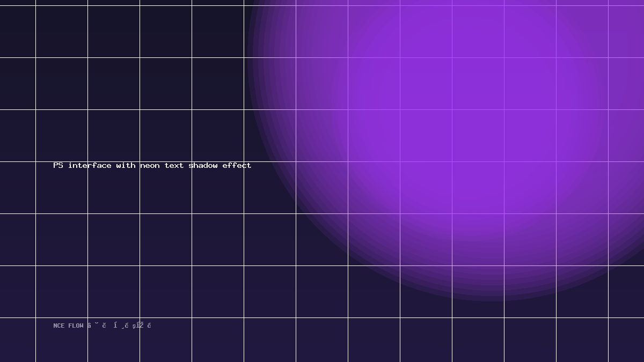Click the grid cell containing the "PS" text
Screen dimensions: 644x362
62,188
